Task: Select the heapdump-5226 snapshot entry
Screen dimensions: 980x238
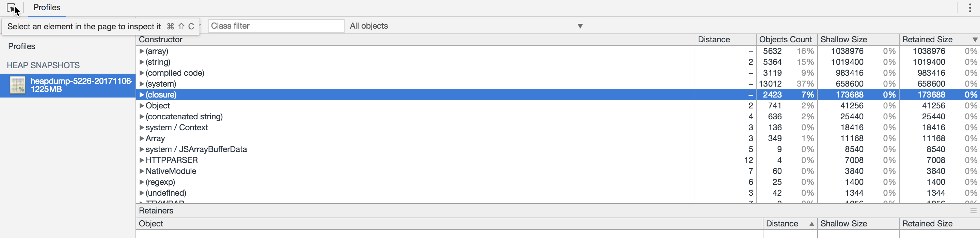Action: pyautogui.click(x=68, y=85)
